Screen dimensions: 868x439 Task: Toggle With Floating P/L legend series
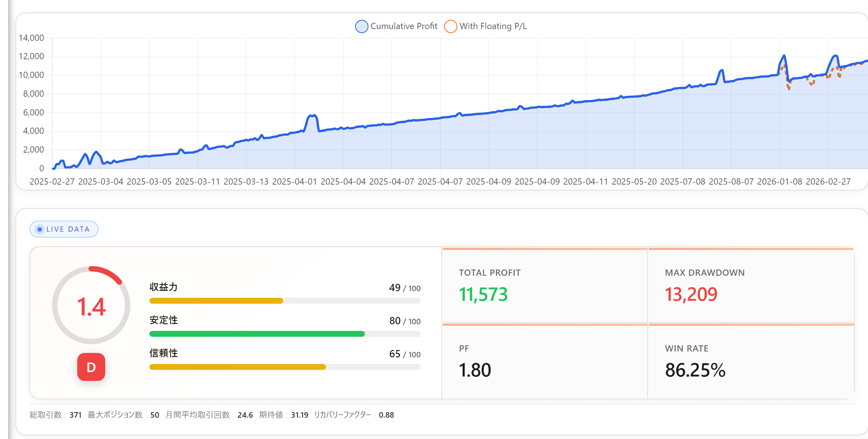pyautogui.click(x=485, y=26)
